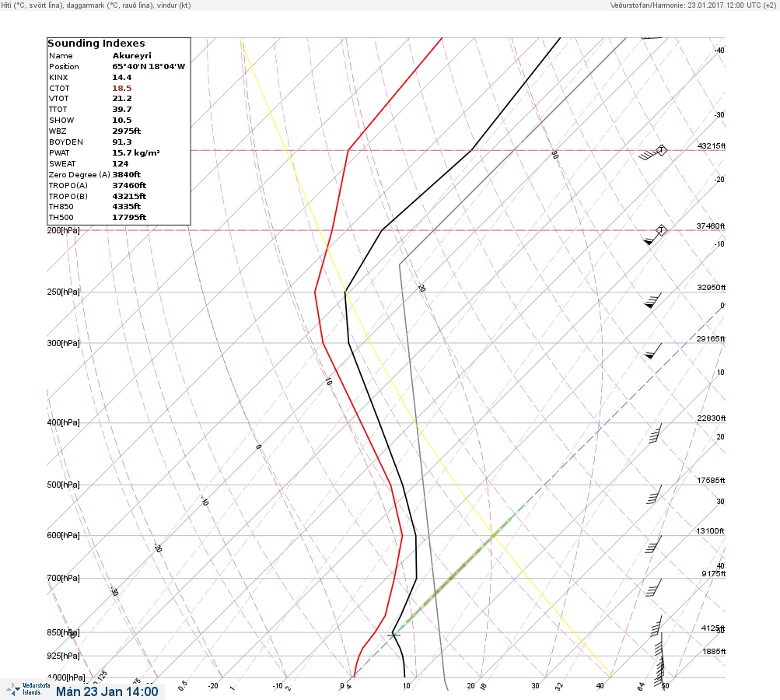Click the 22830ft height label on right axis
Image resolution: width=780 pixels, height=700 pixels.
point(711,418)
